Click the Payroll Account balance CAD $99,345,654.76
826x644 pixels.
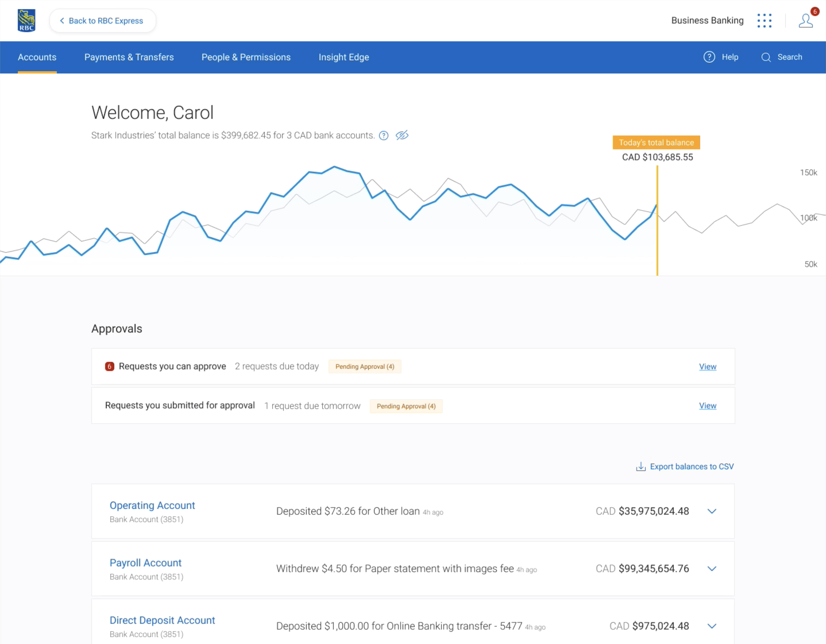[642, 569]
